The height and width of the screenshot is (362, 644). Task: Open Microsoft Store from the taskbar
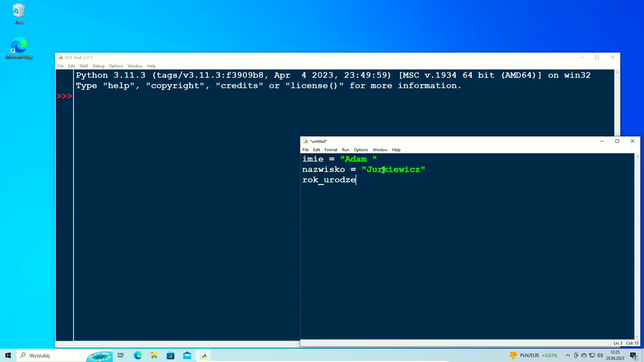point(170,355)
